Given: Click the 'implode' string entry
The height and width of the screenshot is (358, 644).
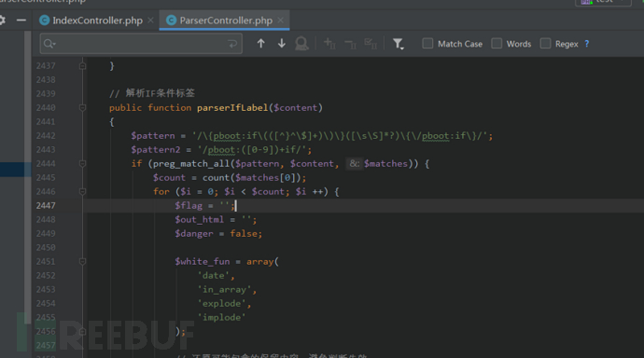Looking at the screenshot, I should pyautogui.click(x=222, y=317).
